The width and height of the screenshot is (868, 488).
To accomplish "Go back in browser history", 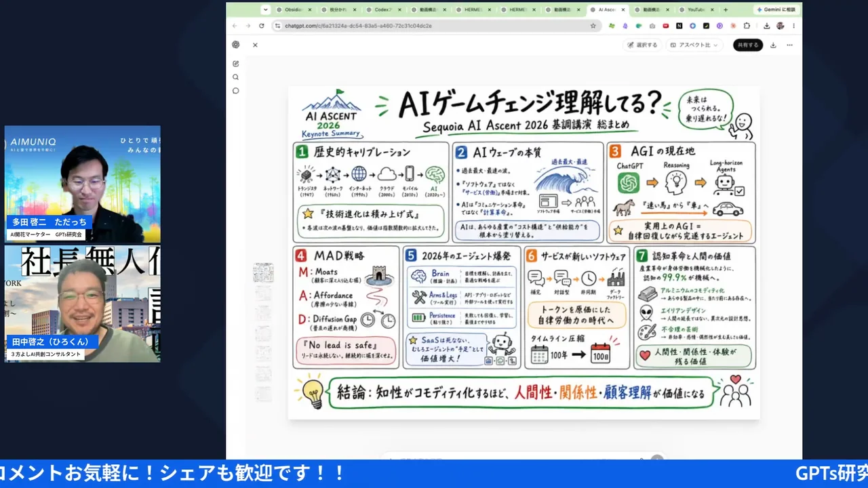I will [x=235, y=26].
